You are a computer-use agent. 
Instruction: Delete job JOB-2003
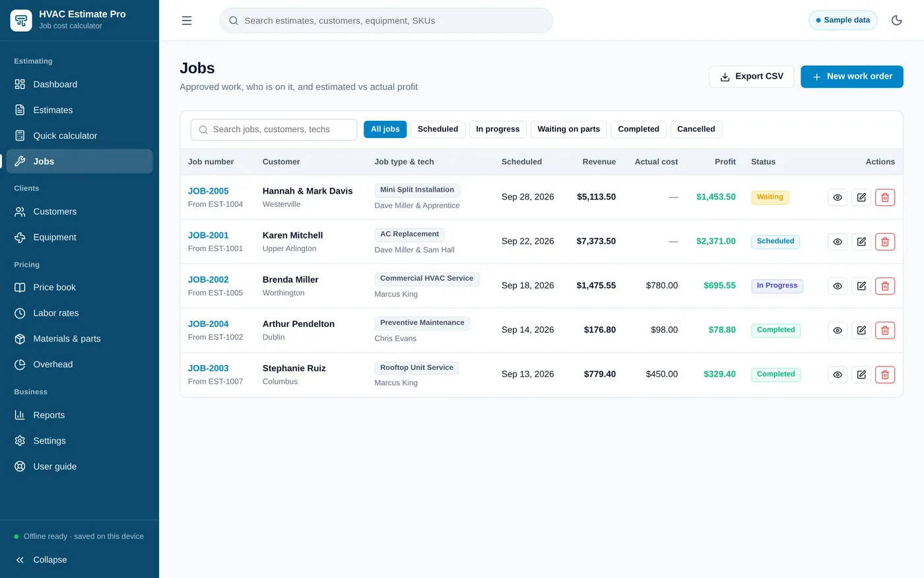pos(885,375)
